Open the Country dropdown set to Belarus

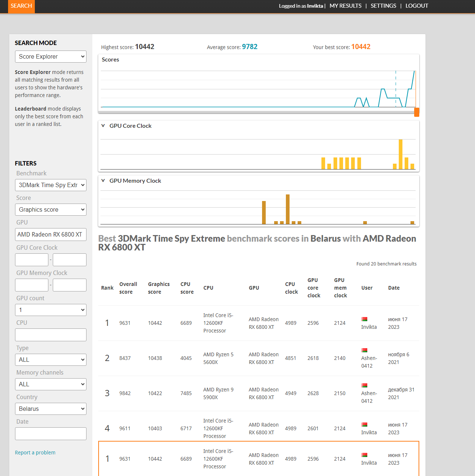point(51,409)
